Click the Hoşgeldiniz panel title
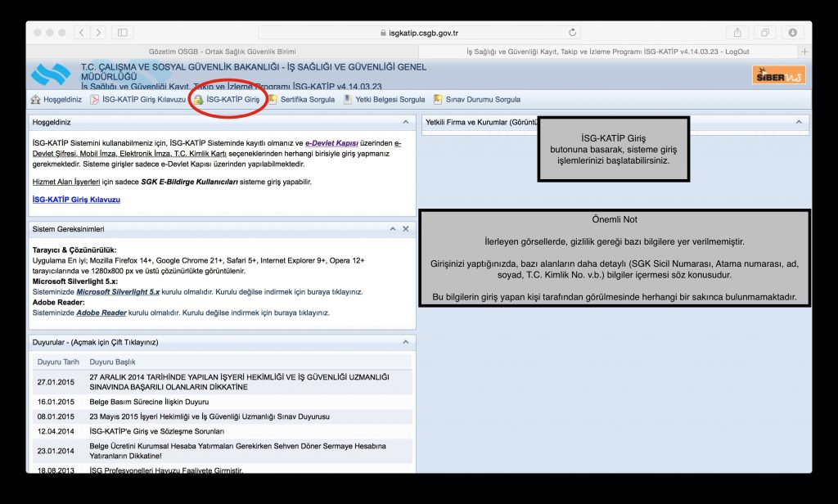 (x=52, y=122)
